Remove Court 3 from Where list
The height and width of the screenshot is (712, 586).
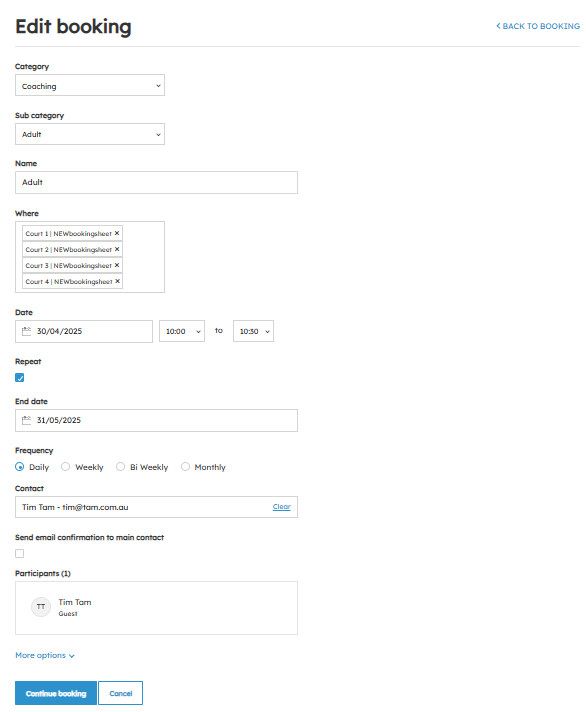(x=117, y=265)
